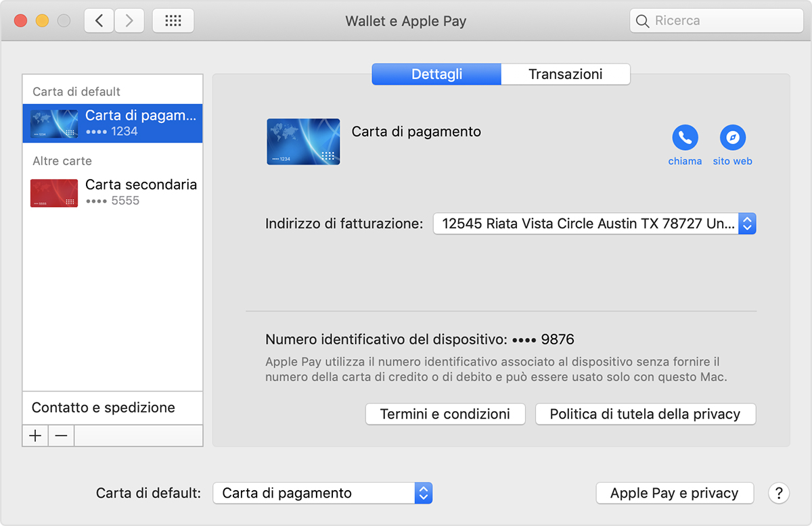
Task: Open the sito web Safari icon
Action: click(x=732, y=138)
